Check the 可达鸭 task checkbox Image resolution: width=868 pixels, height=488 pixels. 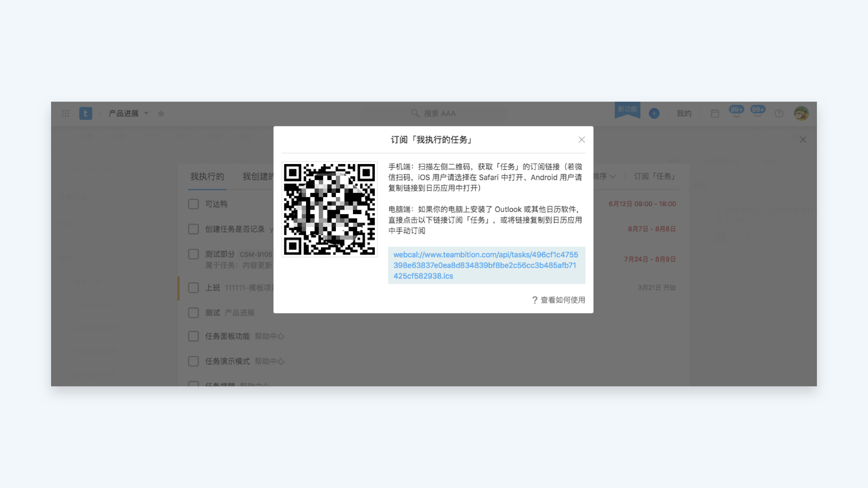[193, 204]
